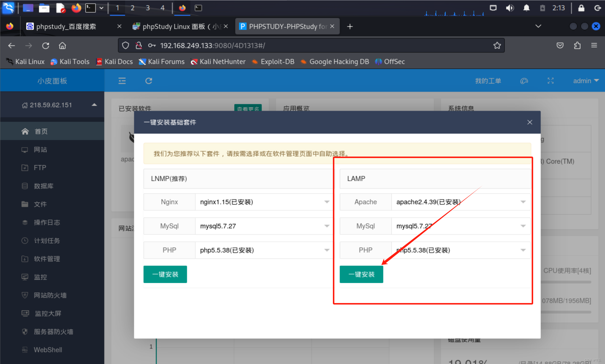This screenshot has height=364, width=605.
Task: Click volume speaker icon in system tray
Action: coord(510,8)
